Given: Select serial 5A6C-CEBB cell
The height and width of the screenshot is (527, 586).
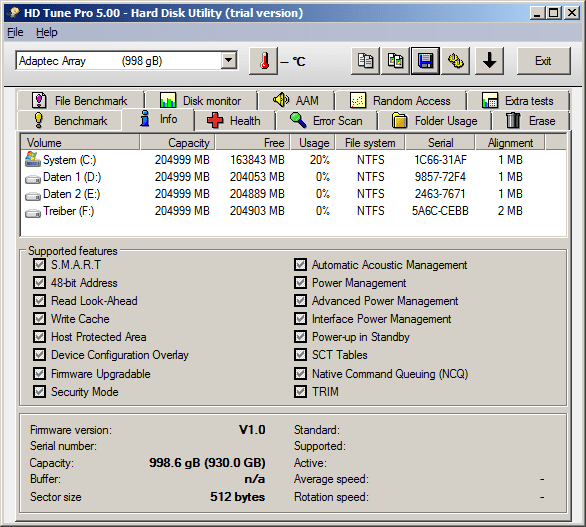Looking at the screenshot, I should point(440,211).
